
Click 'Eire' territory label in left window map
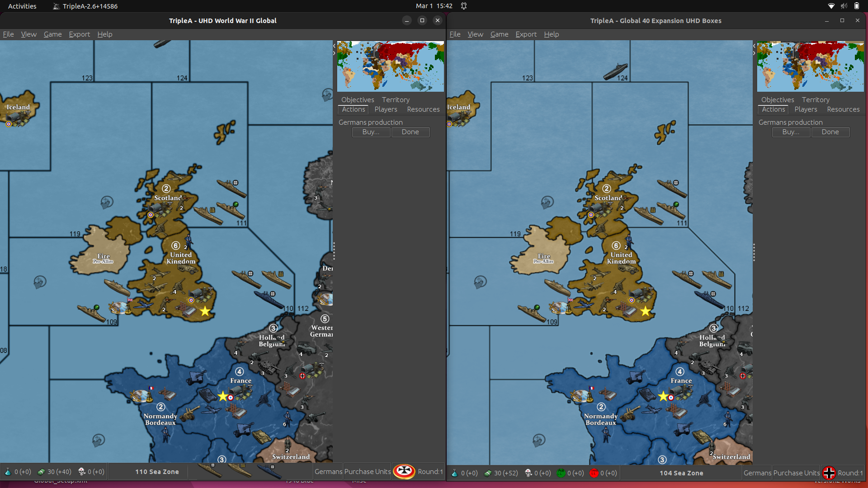tap(104, 256)
